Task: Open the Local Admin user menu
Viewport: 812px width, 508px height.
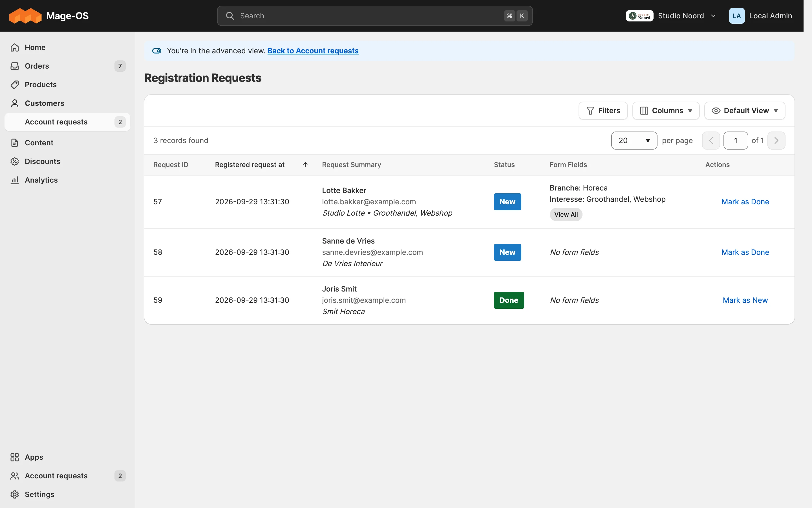Action: [x=760, y=16]
